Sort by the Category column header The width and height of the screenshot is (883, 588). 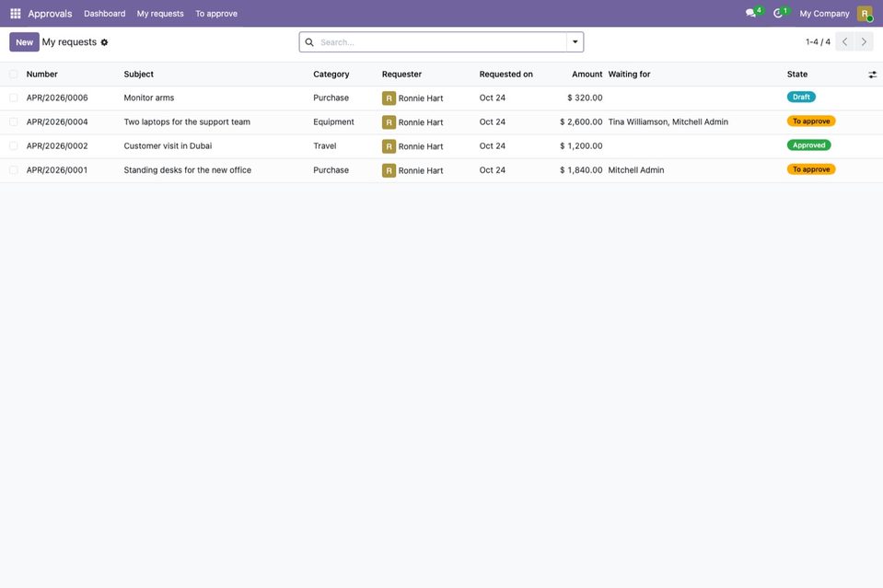331,75
